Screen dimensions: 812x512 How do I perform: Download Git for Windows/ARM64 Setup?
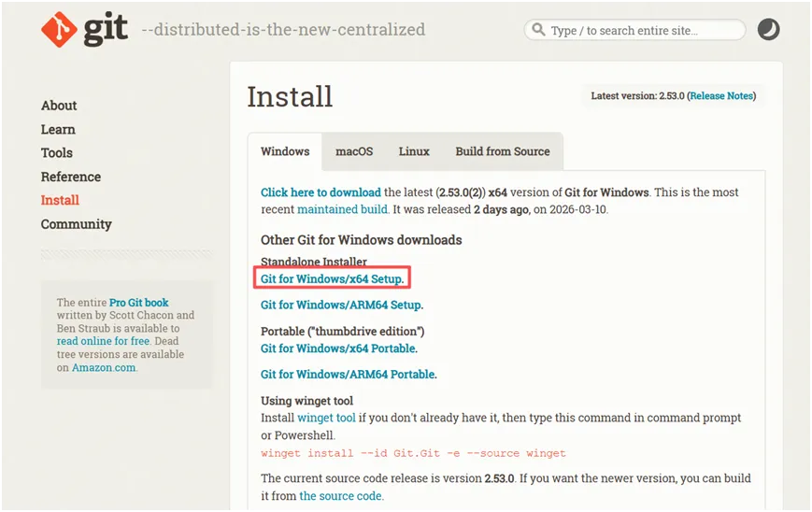coord(341,305)
